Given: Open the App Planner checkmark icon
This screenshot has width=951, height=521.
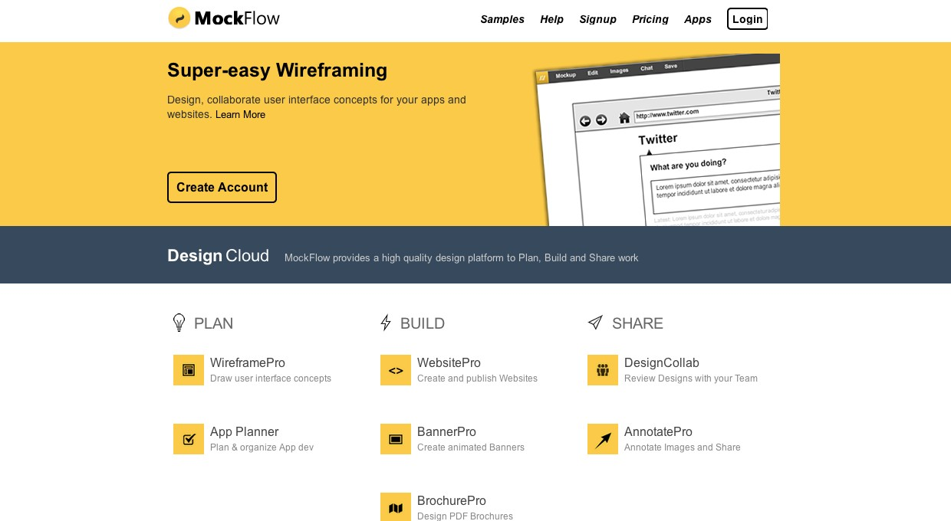Looking at the screenshot, I should [189, 439].
